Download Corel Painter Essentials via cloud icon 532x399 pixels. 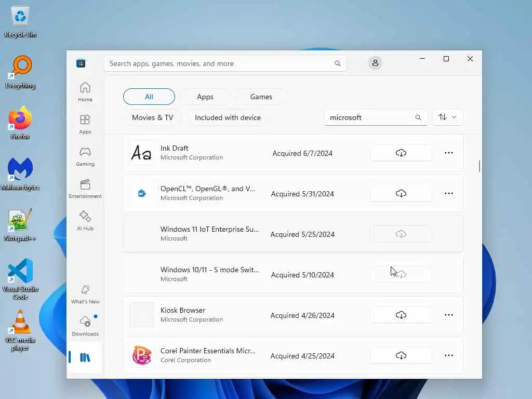(x=401, y=355)
